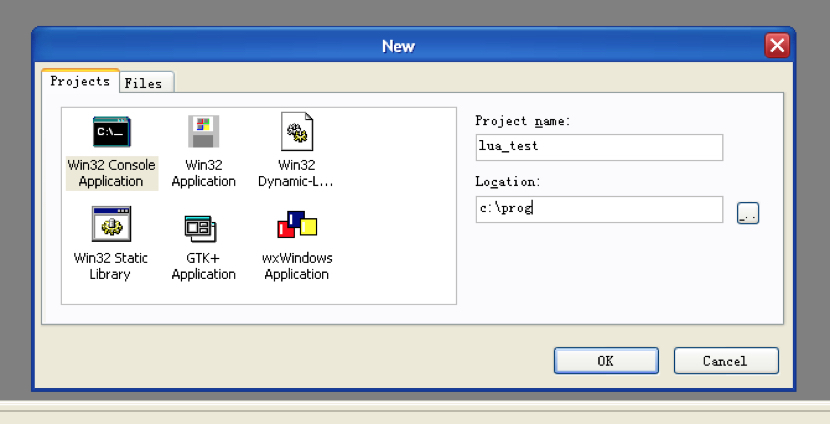
Task: Choose the Win32 Dynamic-Link Library icon
Action: pyautogui.click(x=296, y=132)
